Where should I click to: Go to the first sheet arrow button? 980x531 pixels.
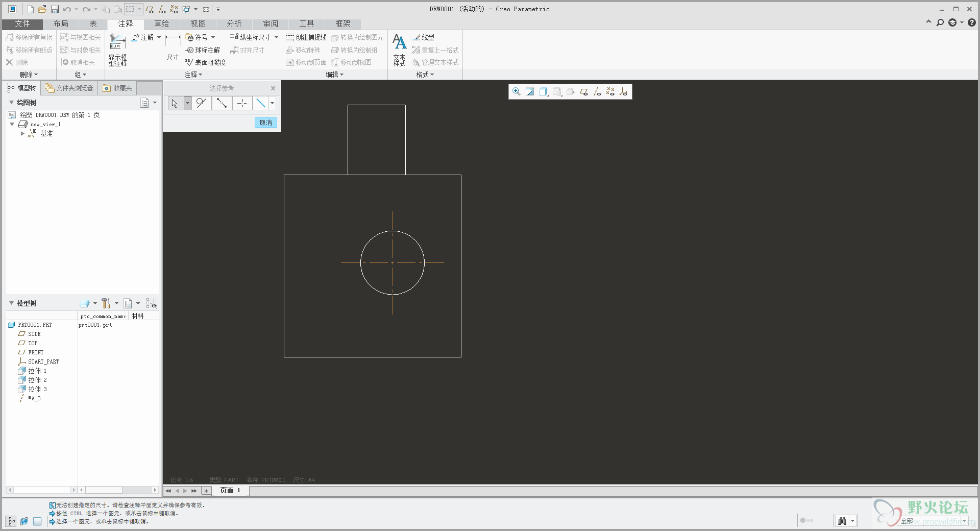click(168, 491)
